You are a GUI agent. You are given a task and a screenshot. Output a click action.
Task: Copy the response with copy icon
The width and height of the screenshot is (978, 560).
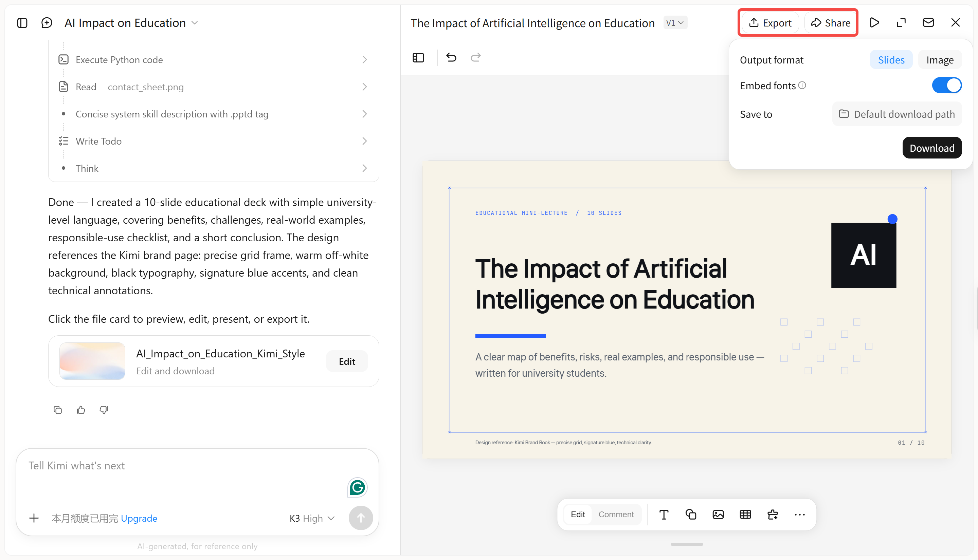click(x=58, y=410)
